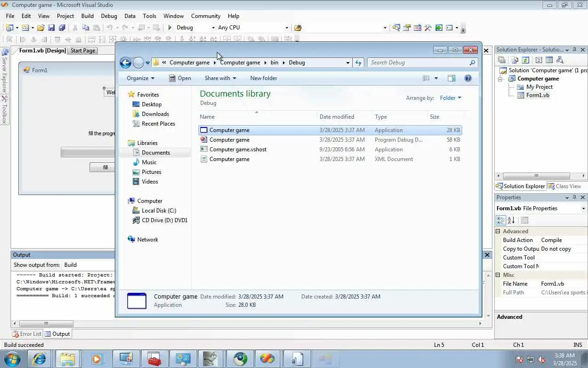This screenshot has height=368, width=588.
Task: Click View Class Diagram icon in Solution Explorer
Action: pos(560,60)
